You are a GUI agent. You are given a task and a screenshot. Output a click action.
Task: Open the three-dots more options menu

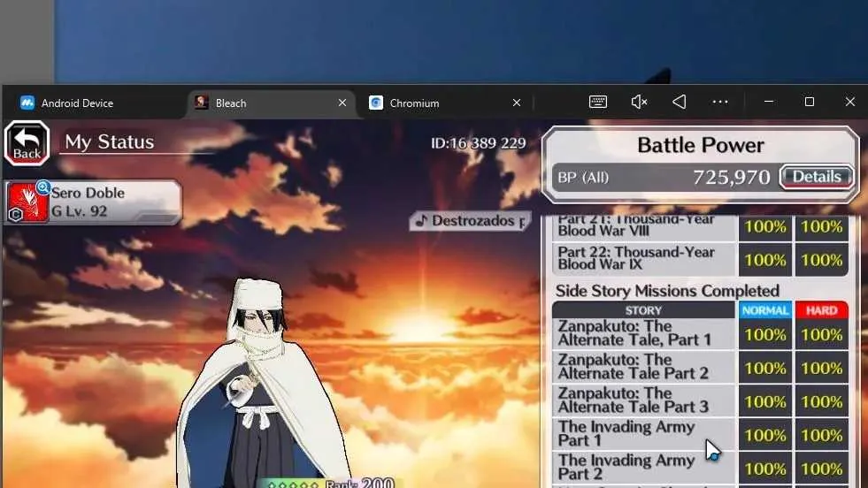coord(720,102)
